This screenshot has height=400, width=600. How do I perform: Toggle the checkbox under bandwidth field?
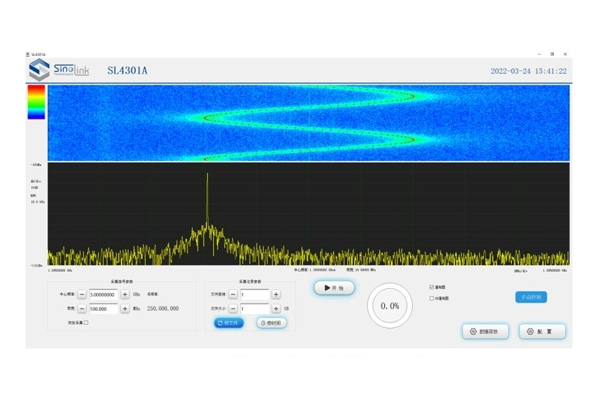coord(86,323)
